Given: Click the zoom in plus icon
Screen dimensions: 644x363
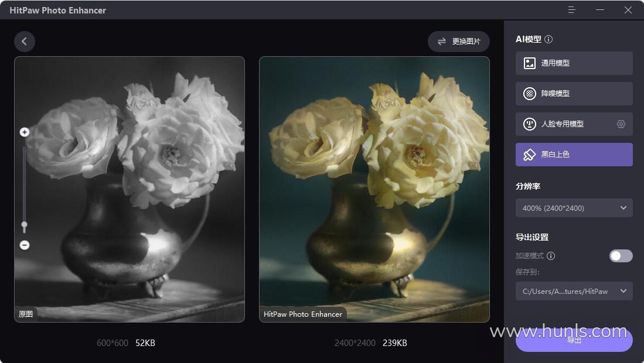Looking at the screenshot, I should point(25,132).
